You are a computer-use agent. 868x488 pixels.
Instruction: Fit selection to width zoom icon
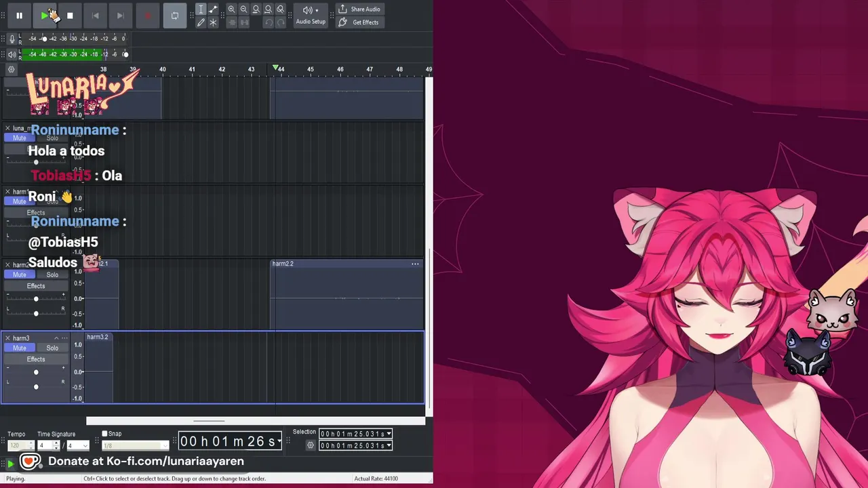coord(256,9)
